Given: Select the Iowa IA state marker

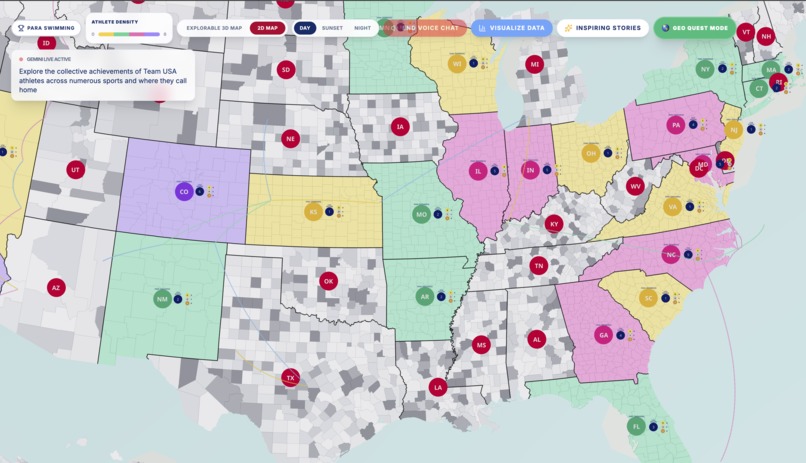Looking at the screenshot, I should 400,126.
